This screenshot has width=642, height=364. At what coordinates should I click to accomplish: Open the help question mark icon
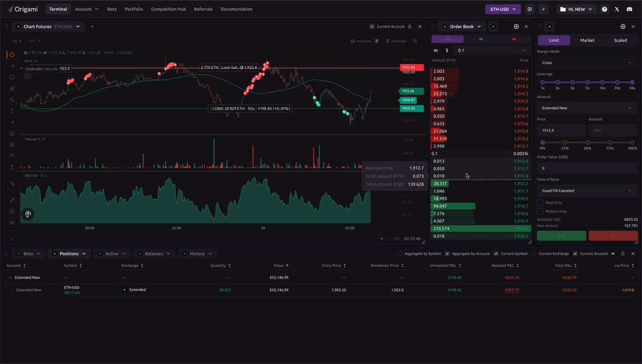point(605,9)
